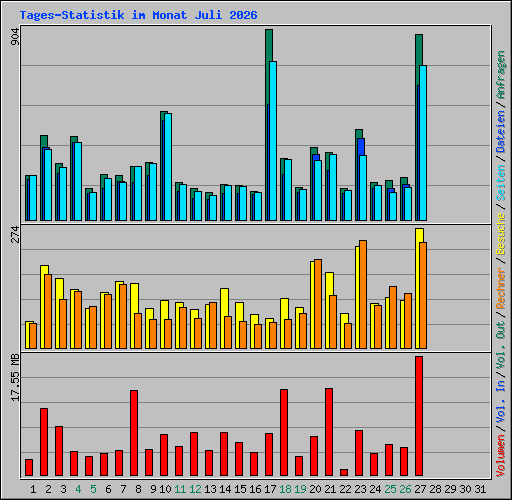Click the day 31 axis label

pos(480,489)
